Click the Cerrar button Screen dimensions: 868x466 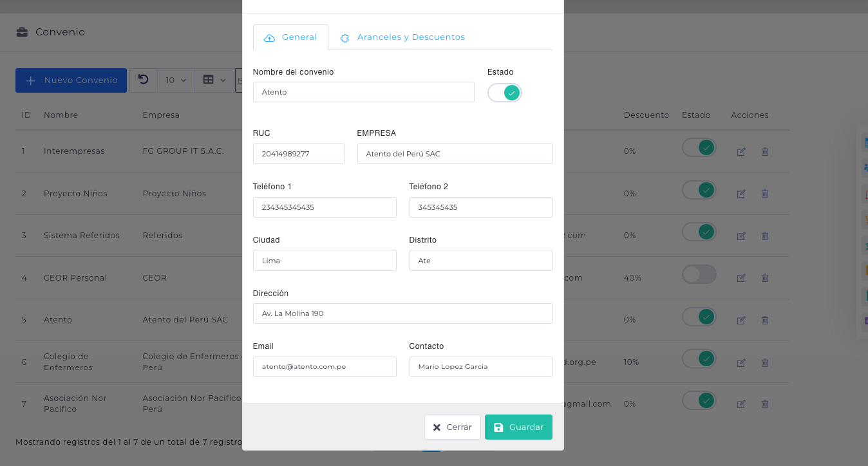coord(452,427)
